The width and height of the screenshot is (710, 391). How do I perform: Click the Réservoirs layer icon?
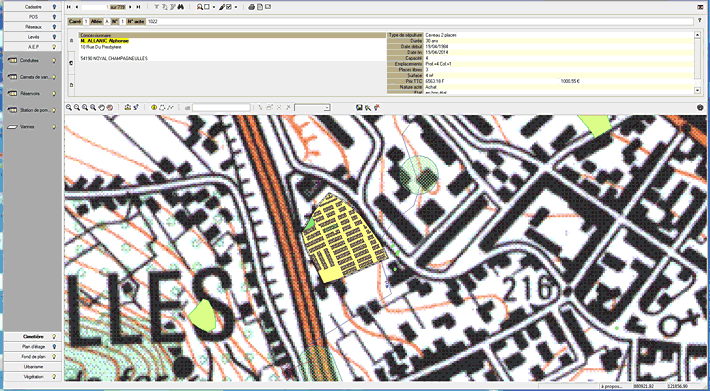pos(12,94)
